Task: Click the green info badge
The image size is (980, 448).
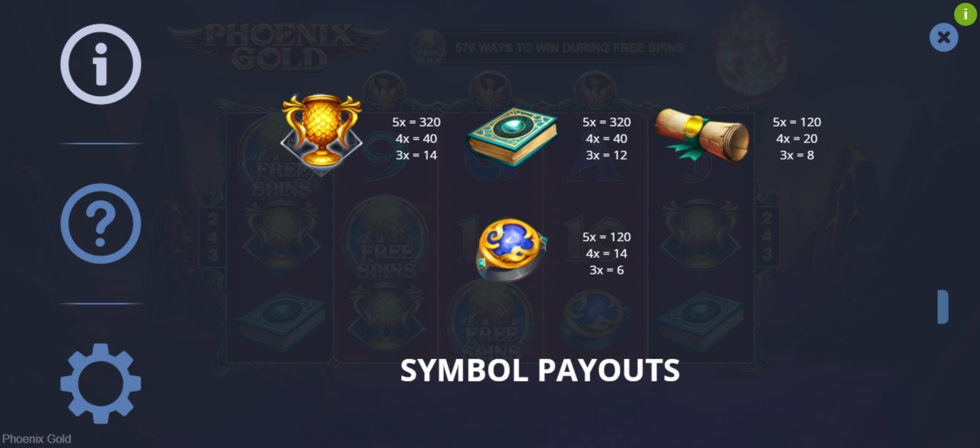Action: 965,14
